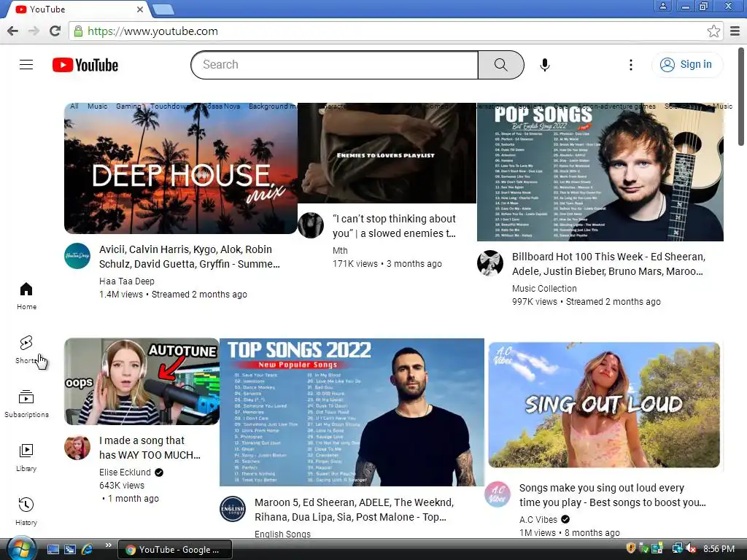Open a new browser tab
This screenshot has width=747, height=560.
(x=163, y=9)
